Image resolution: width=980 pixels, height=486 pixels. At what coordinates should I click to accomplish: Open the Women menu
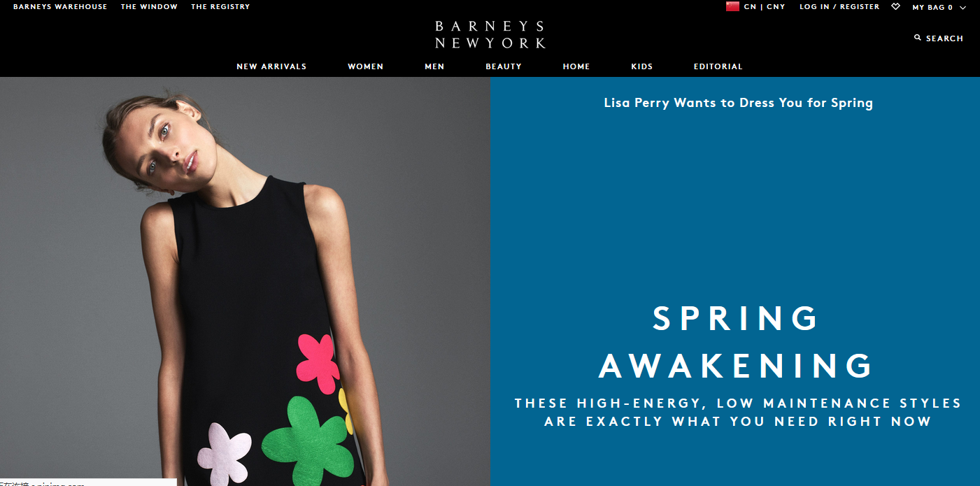click(x=366, y=66)
